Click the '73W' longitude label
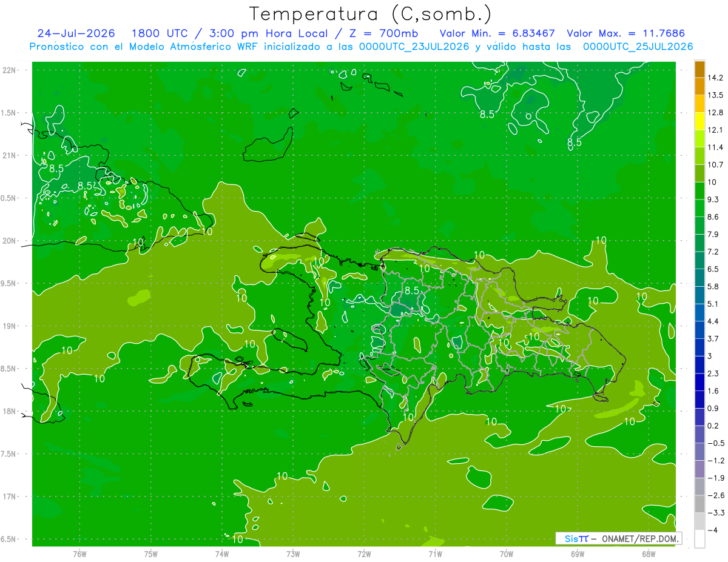The width and height of the screenshot is (728, 562). pyautogui.click(x=293, y=554)
